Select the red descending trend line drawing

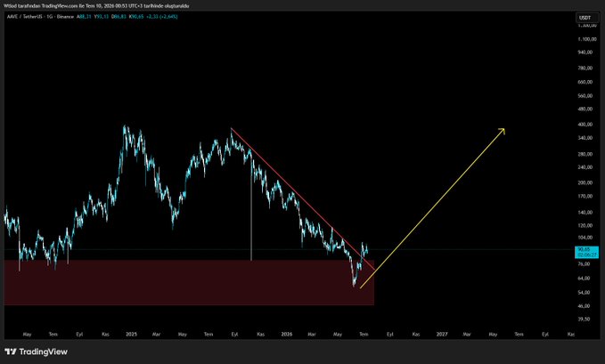[301, 198]
